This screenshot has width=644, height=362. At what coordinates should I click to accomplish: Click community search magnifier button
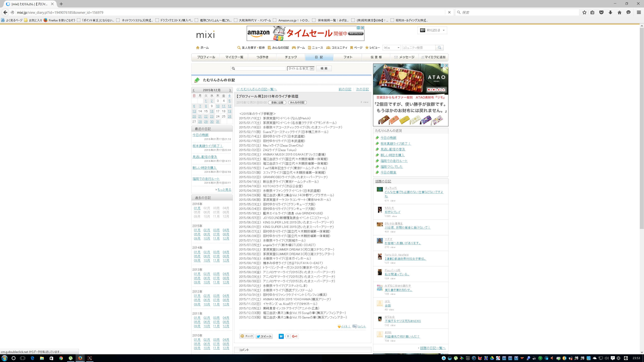pyautogui.click(x=439, y=47)
